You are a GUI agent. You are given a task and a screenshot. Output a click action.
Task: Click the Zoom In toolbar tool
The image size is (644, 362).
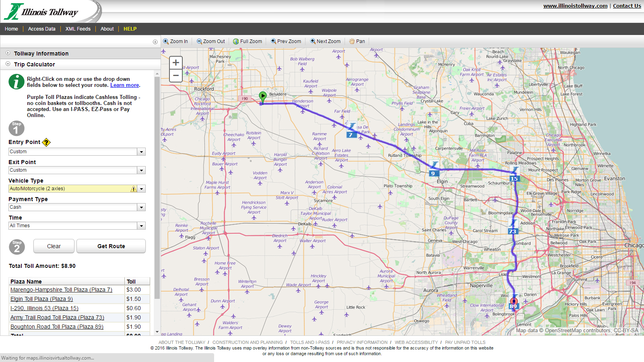click(175, 41)
